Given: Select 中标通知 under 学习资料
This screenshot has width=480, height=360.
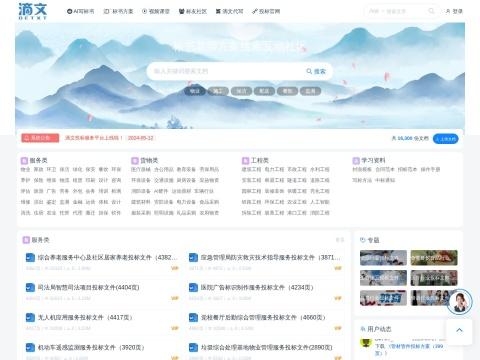Looking at the screenshot, I should (385, 180).
